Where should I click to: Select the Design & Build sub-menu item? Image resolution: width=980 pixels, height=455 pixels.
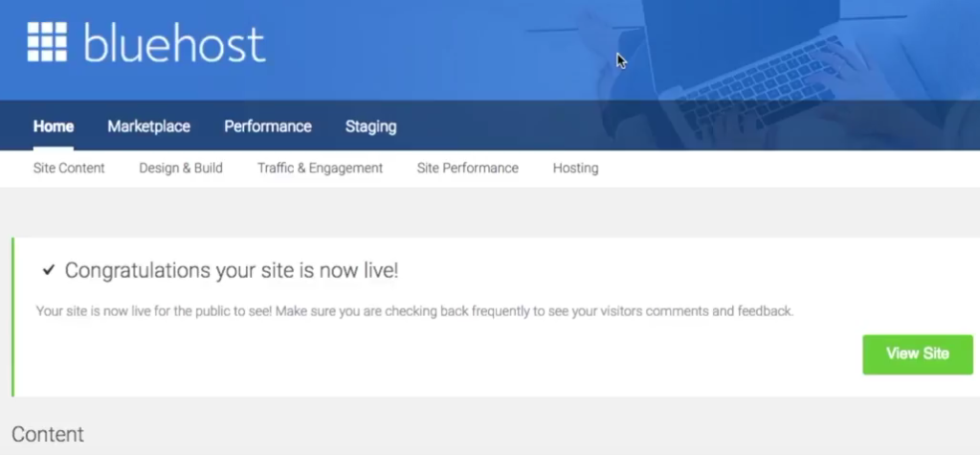pos(181,168)
